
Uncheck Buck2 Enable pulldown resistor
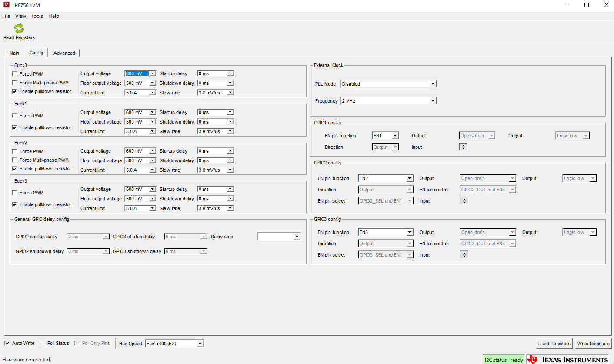pyautogui.click(x=15, y=169)
